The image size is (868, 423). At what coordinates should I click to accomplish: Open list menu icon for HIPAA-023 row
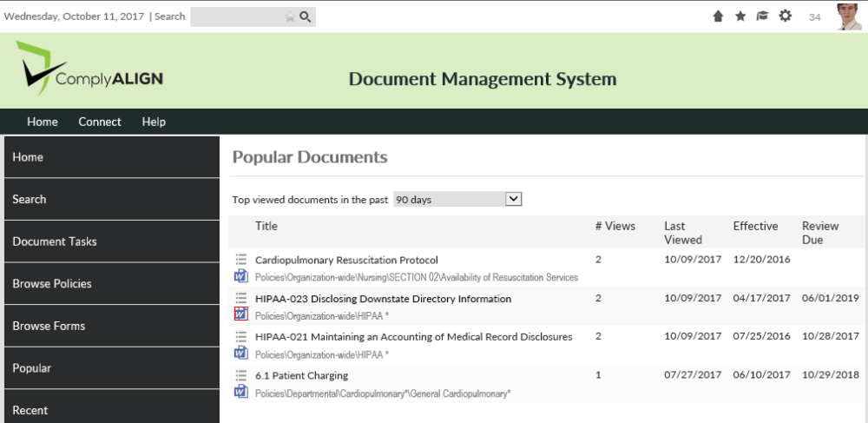click(x=240, y=298)
